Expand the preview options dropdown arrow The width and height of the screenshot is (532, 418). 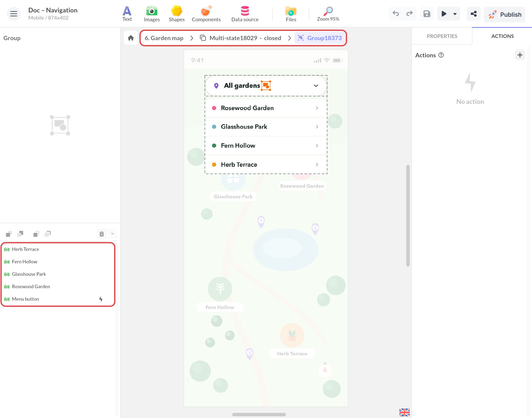point(455,14)
